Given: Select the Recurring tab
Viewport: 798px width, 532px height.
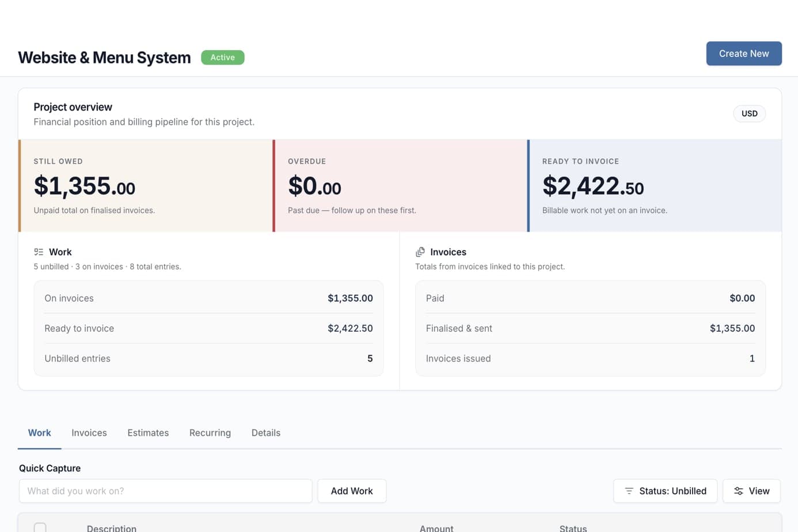Looking at the screenshot, I should (210, 433).
